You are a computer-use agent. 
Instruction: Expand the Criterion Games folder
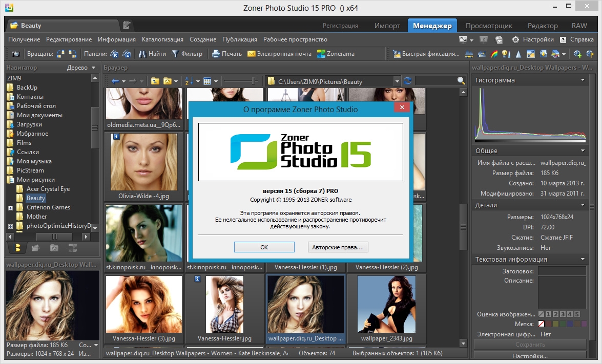pos(10,208)
